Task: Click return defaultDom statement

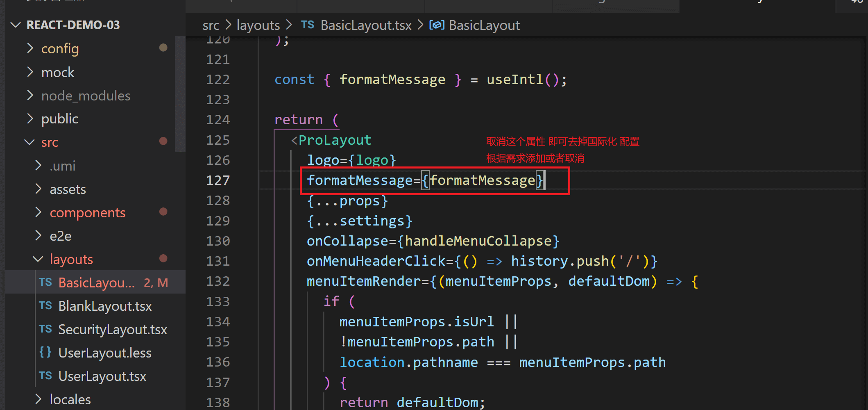Action: coord(412,403)
